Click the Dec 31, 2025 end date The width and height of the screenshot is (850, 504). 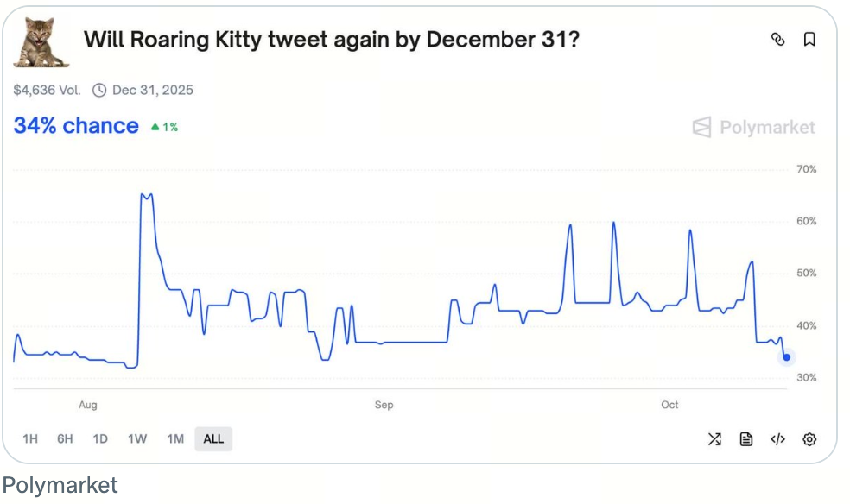click(x=153, y=90)
